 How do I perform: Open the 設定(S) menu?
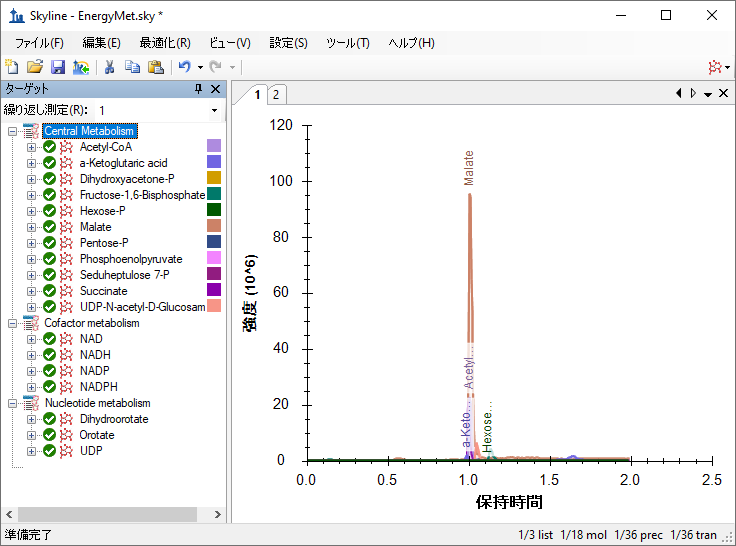[x=288, y=43]
